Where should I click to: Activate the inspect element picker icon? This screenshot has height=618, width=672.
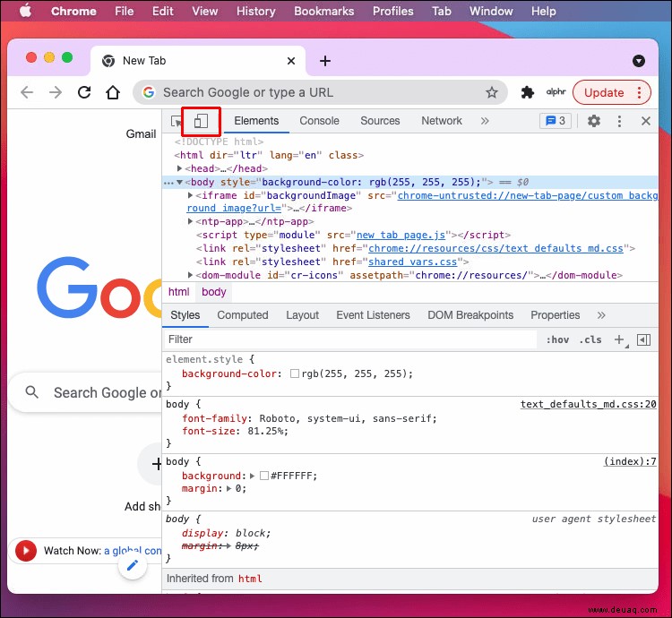[x=176, y=121]
